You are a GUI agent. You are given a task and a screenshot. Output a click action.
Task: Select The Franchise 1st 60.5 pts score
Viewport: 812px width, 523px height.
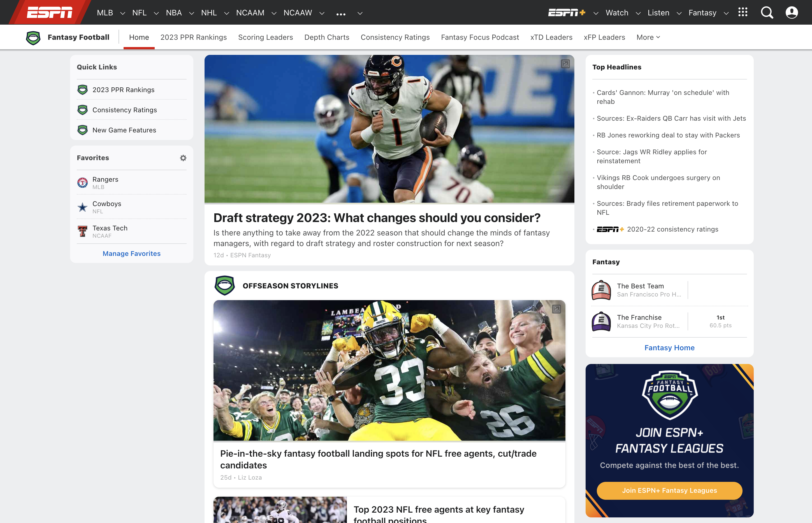720,321
